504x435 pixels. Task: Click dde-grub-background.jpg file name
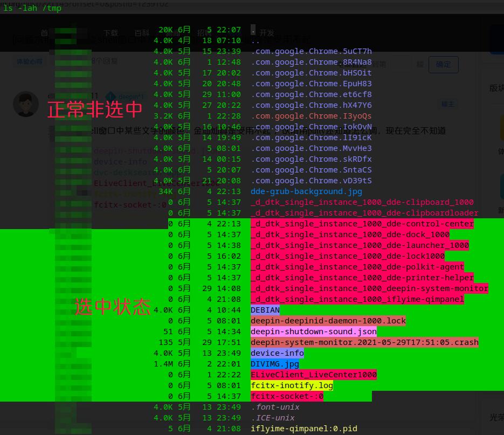click(x=306, y=191)
